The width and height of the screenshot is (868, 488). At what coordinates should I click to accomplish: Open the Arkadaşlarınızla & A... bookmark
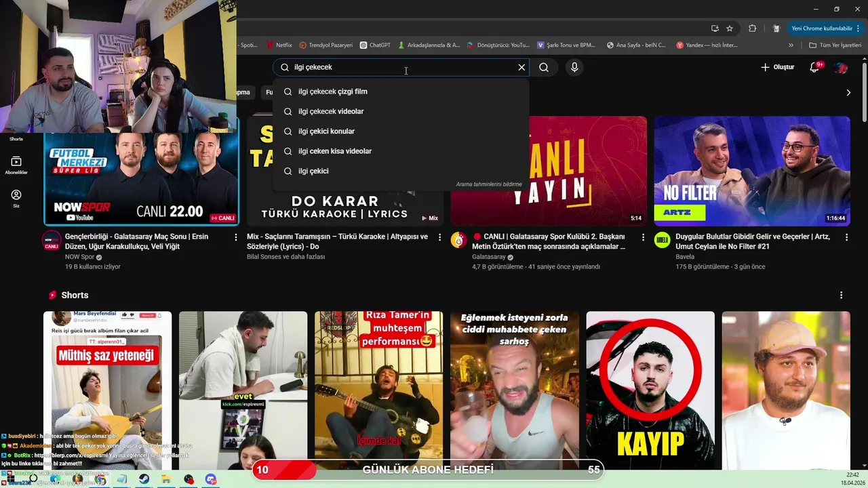(429, 45)
